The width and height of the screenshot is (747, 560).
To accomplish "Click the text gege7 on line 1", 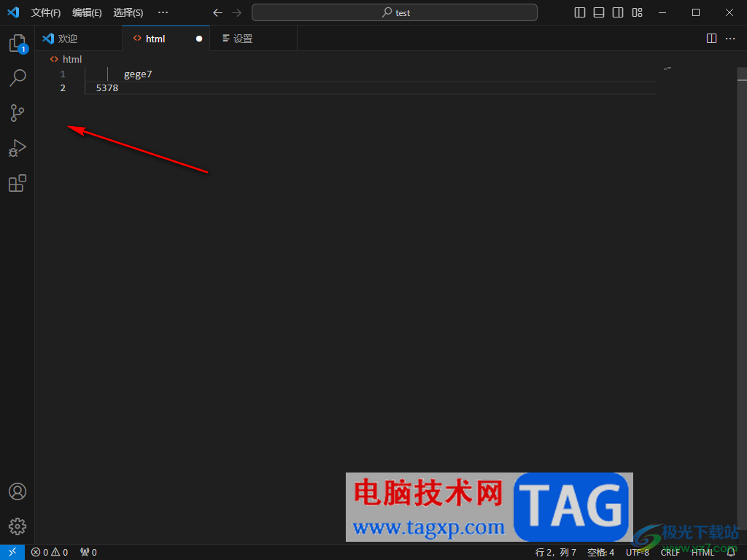I will pos(138,74).
